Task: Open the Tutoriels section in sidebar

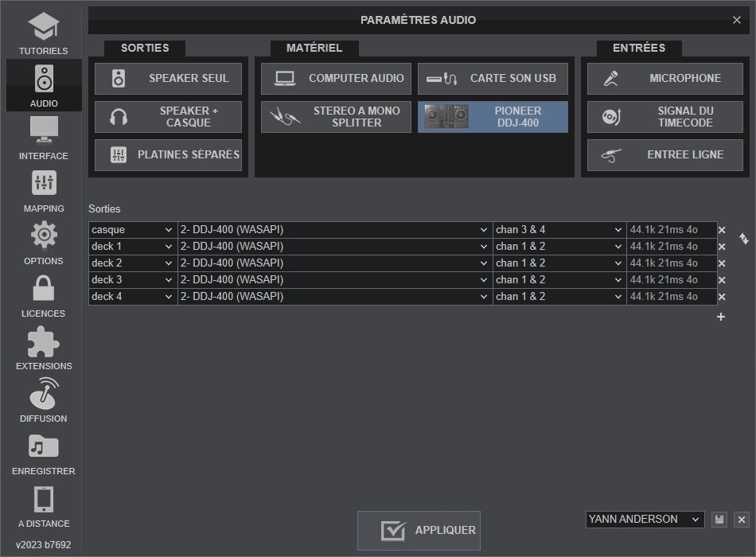Action: point(43,33)
